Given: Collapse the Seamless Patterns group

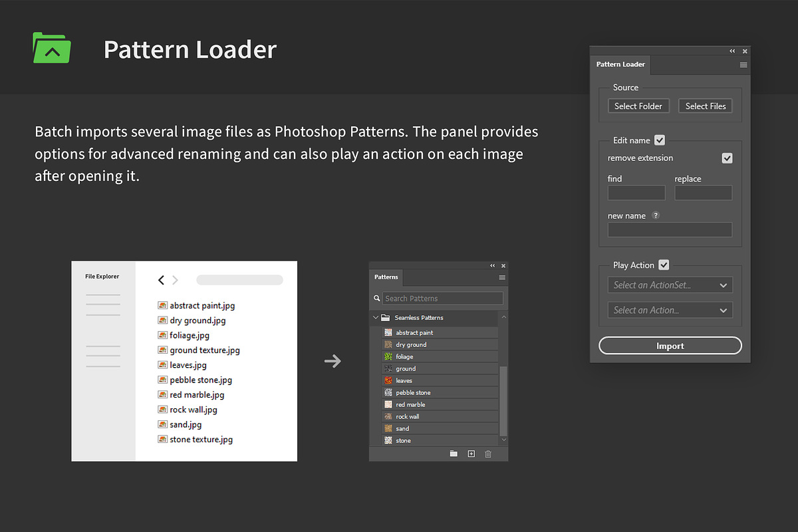Looking at the screenshot, I should 374,317.
